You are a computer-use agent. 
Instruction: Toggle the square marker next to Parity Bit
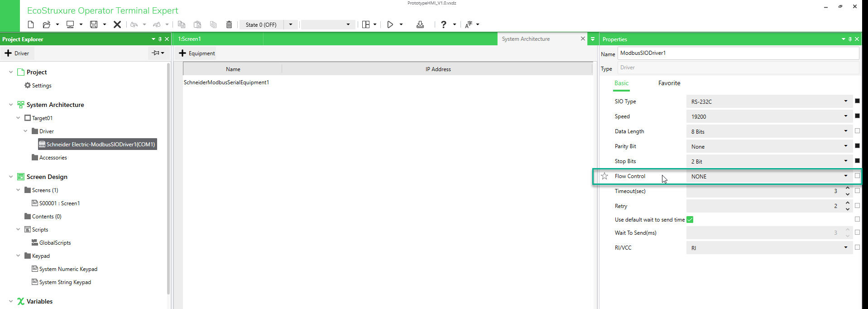pos(857,146)
